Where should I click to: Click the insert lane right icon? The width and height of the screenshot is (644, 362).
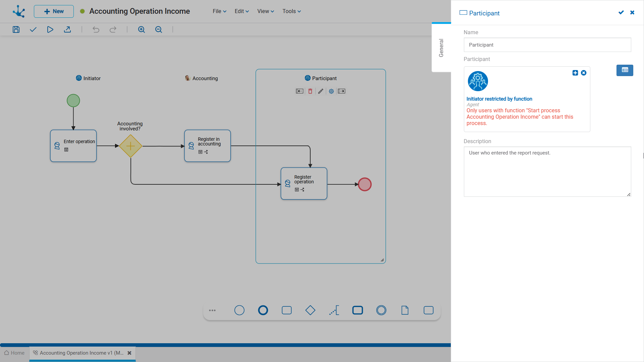pos(342,91)
